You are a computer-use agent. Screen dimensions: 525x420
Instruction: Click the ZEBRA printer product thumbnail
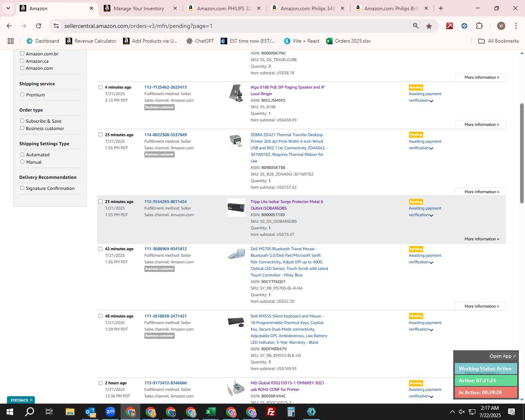point(236,140)
